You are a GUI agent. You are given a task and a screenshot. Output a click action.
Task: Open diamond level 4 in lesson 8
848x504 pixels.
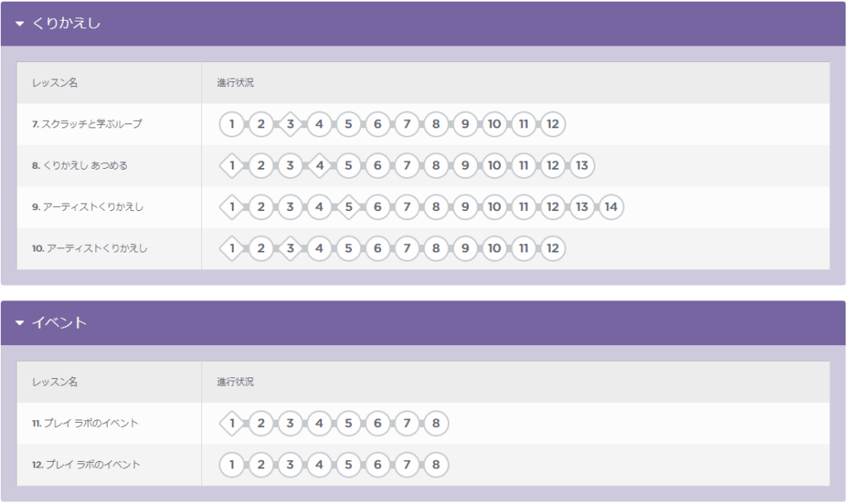[x=320, y=166]
